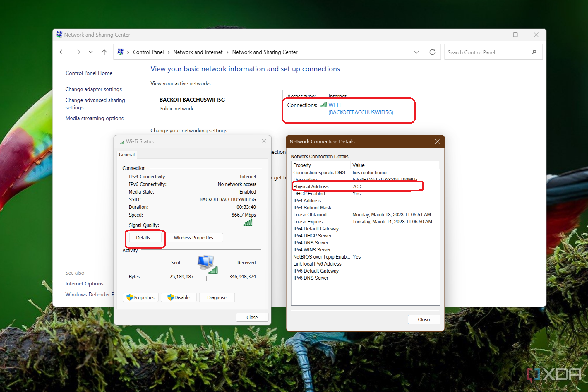Click the General tab in Wi-Fi Status
This screenshot has width=588, height=392.
[127, 155]
